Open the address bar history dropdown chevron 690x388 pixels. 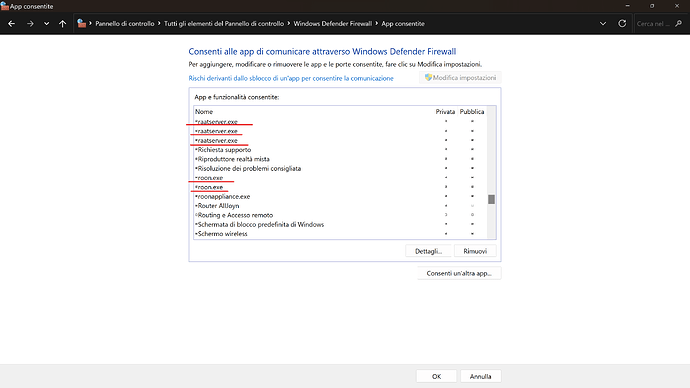click(603, 24)
